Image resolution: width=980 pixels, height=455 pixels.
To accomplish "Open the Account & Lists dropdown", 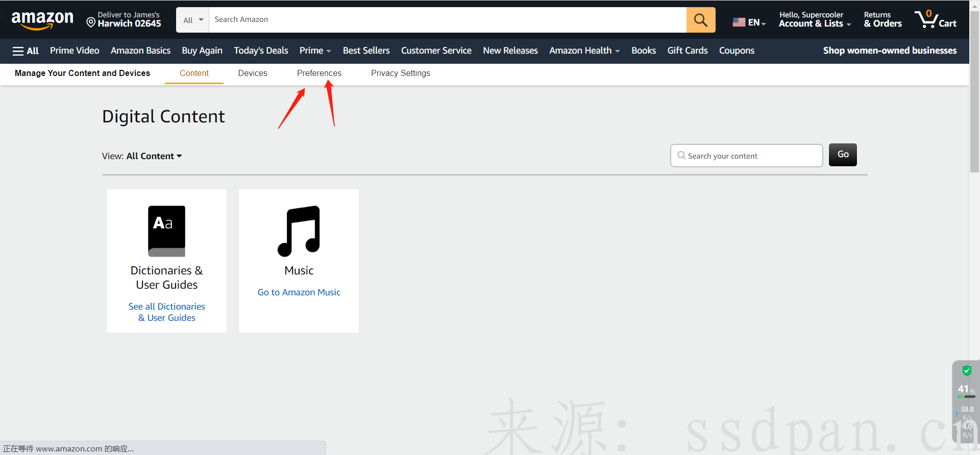I will [815, 19].
